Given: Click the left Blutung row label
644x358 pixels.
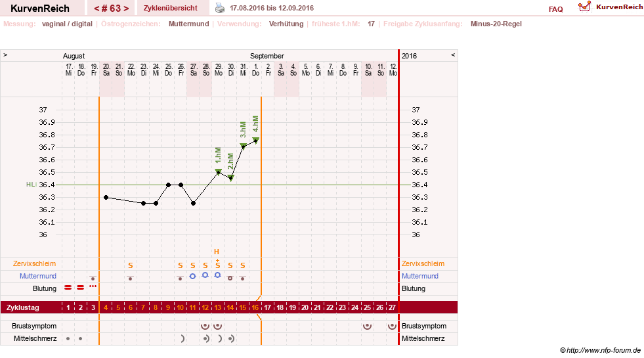Looking at the screenshot, I should [x=45, y=288].
